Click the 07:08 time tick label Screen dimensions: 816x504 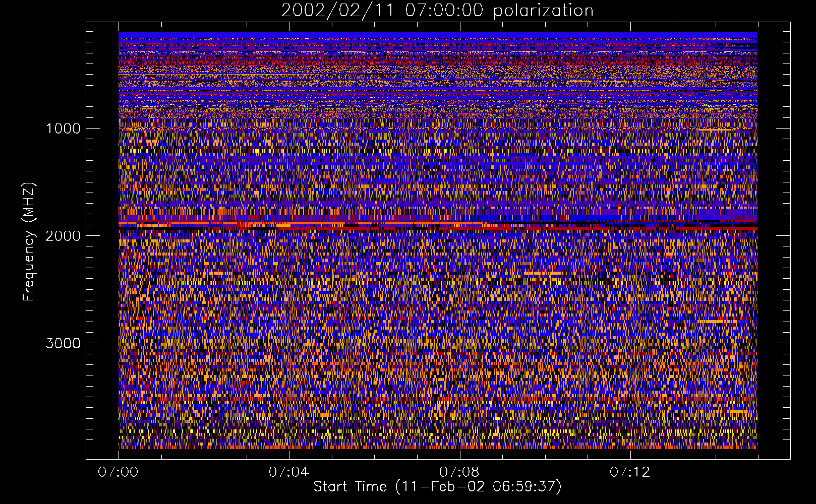pyautogui.click(x=459, y=472)
